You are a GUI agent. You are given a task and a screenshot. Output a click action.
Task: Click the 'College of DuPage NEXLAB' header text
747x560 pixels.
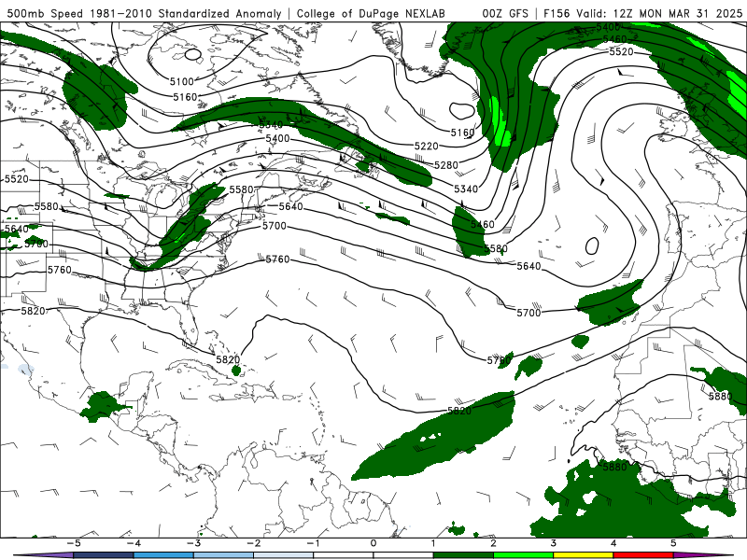click(371, 13)
